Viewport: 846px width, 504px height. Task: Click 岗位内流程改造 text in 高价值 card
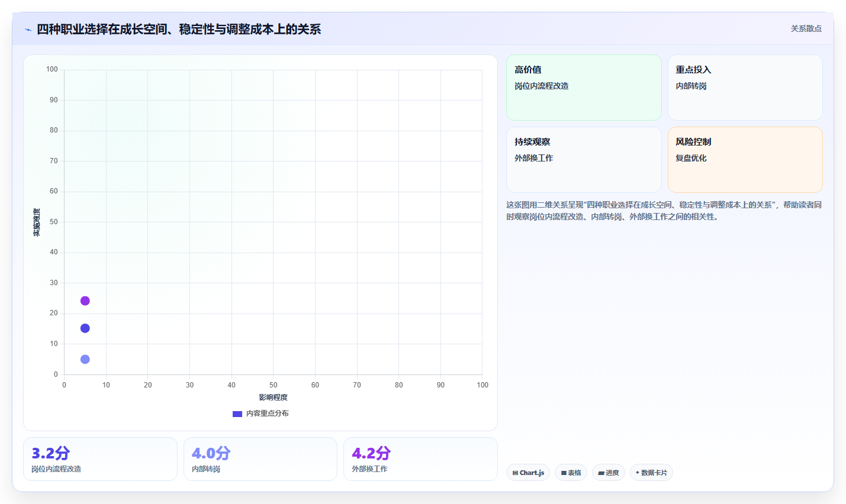point(541,86)
